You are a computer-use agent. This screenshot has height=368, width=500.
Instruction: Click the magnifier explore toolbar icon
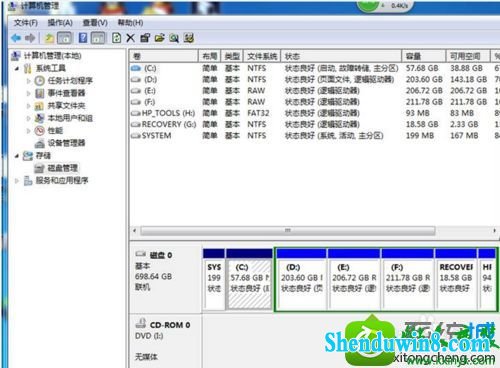click(x=174, y=38)
